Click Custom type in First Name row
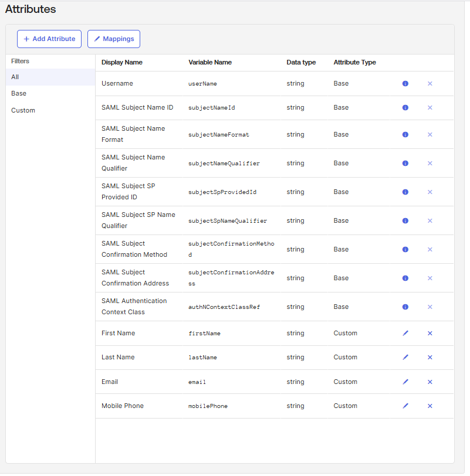The width and height of the screenshot is (470, 476). point(346,333)
